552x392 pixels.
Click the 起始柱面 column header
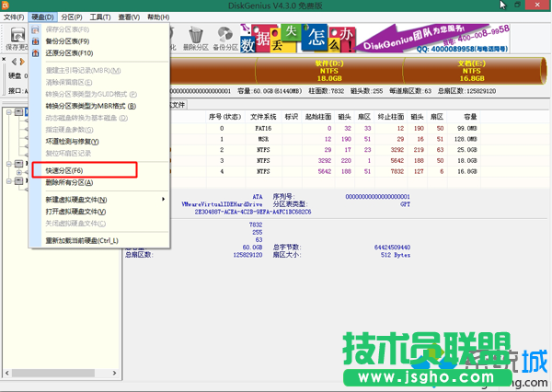pyautogui.click(x=318, y=117)
